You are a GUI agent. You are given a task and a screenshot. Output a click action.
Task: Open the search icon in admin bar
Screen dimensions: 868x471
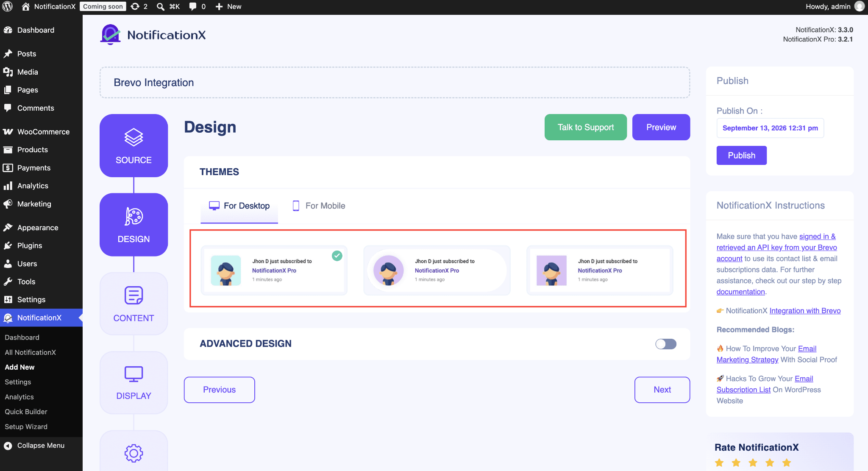(x=161, y=6)
